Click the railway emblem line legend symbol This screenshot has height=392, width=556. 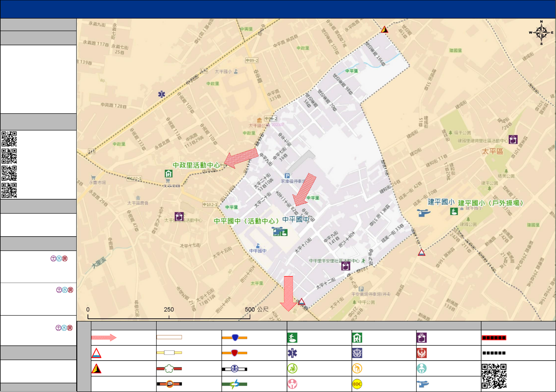tap(235, 369)
